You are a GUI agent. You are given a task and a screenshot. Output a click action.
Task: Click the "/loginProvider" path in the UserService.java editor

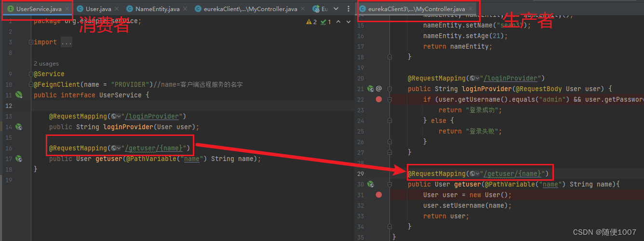154,117
